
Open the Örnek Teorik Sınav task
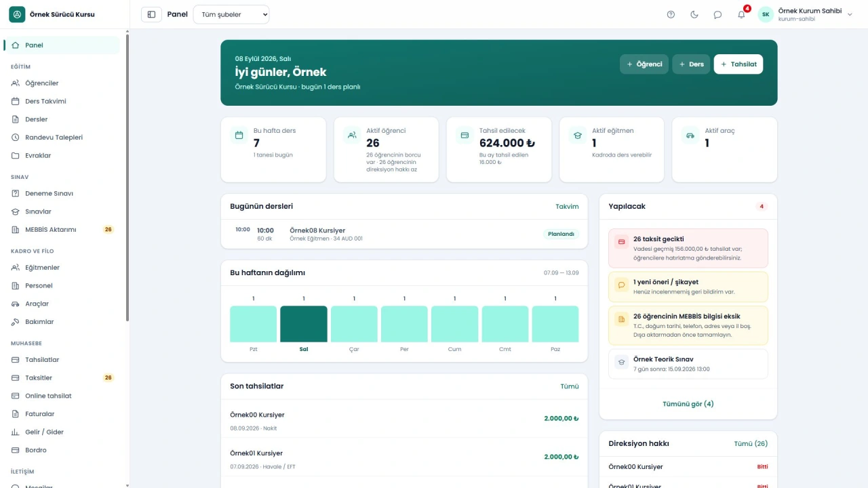(x=688, y=364)
